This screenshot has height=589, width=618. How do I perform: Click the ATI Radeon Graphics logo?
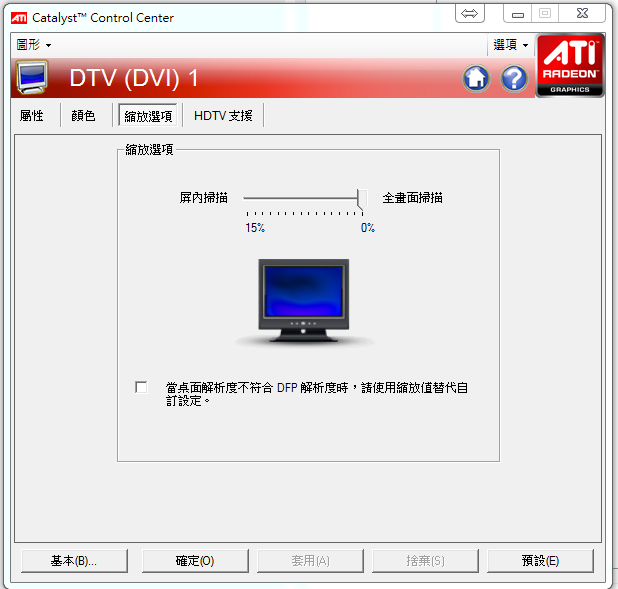[570, 65]
